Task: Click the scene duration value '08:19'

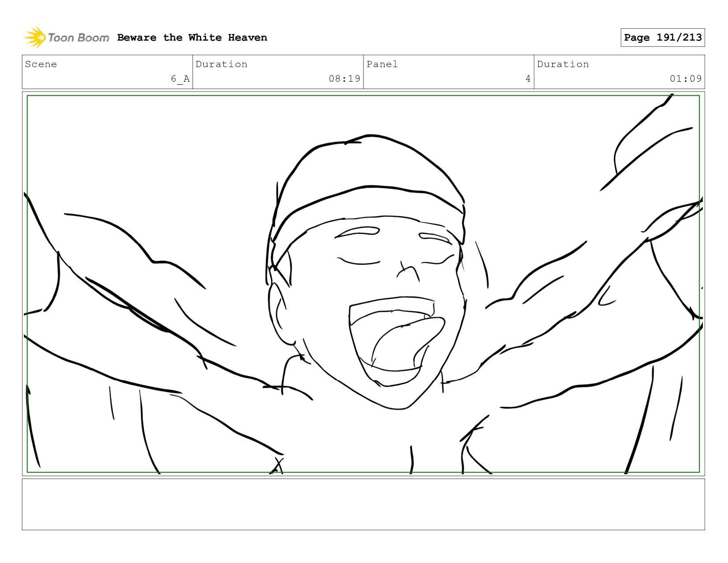Action: [x=345, y=79]
